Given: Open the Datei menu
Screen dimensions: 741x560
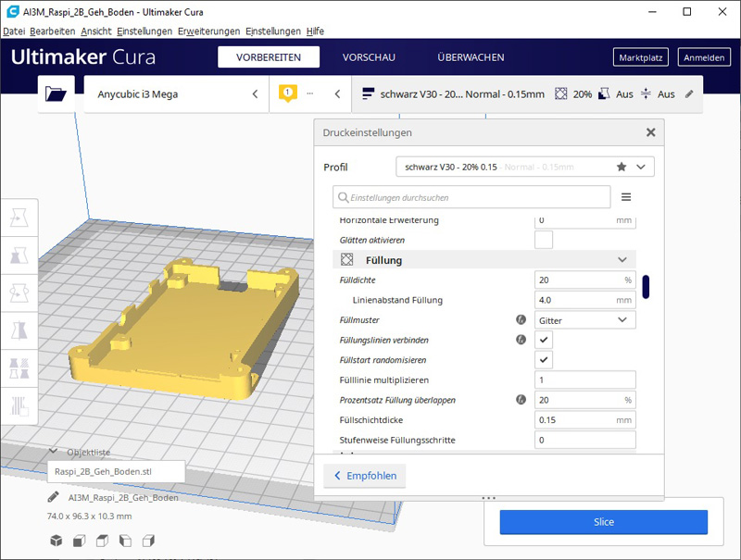Looking at the screenshot, I should coord(14,31).
